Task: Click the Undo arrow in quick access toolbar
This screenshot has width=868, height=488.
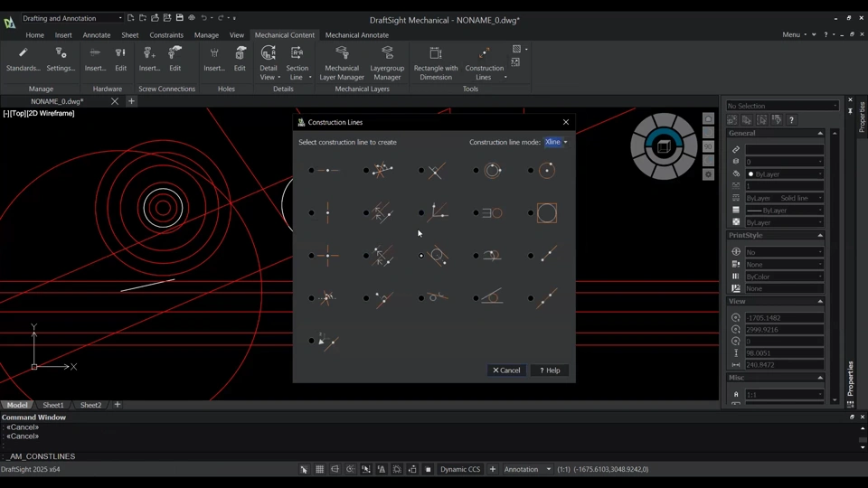Action: 203,18
